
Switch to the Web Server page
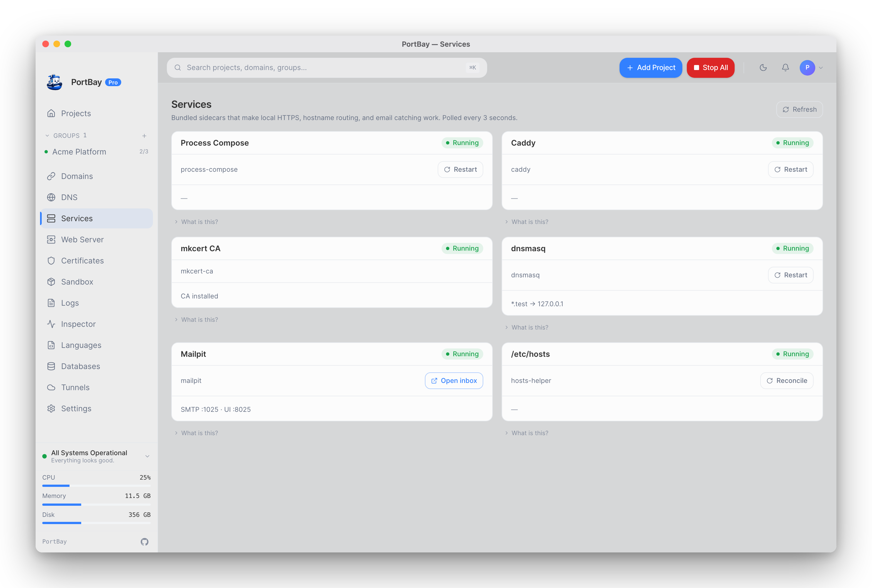click(96, 240)
